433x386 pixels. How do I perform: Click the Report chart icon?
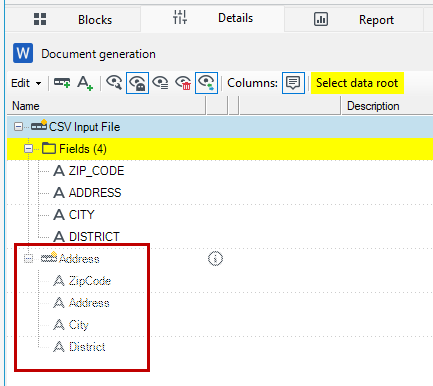(321, 19)
